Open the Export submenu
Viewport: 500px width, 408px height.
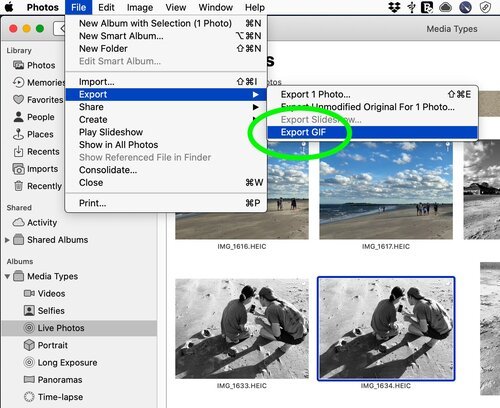click(x=166, y=94)
